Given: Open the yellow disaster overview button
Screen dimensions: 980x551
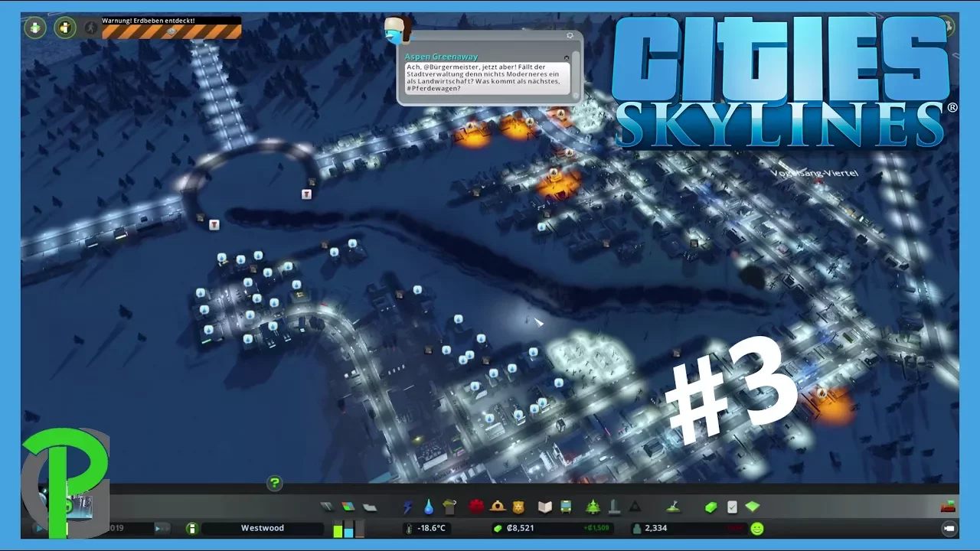Looking at the screenshot, I should coord(65,28).
